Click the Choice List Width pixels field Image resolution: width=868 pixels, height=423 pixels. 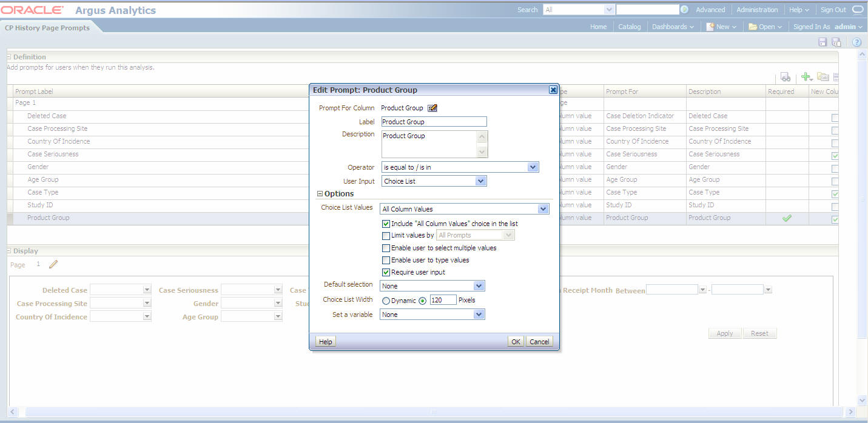coord(443,300)
